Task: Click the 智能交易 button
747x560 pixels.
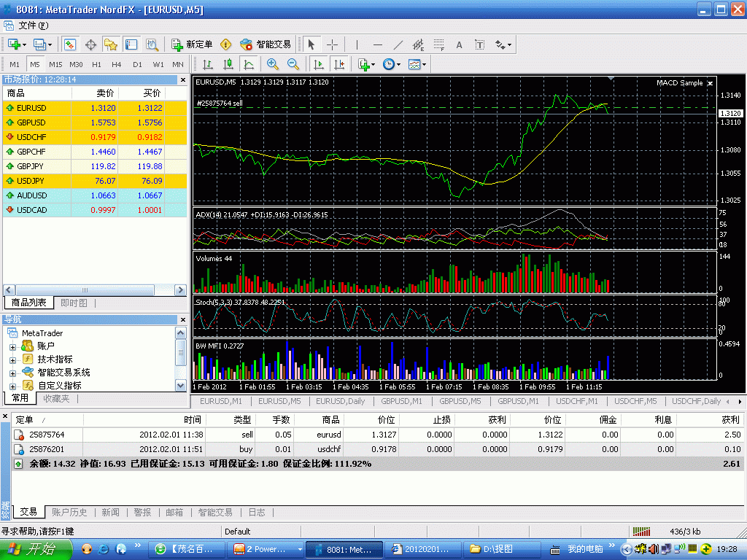Action: coord(266,44)
